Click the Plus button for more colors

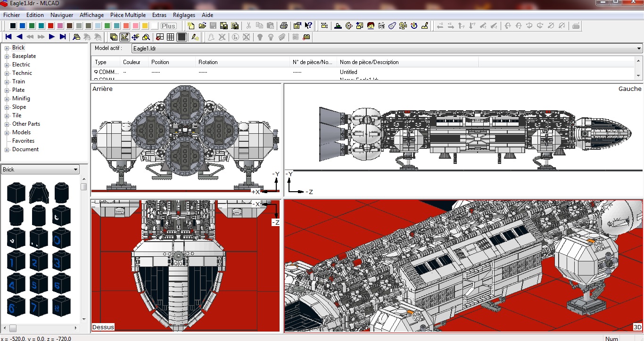click(168, 26)
